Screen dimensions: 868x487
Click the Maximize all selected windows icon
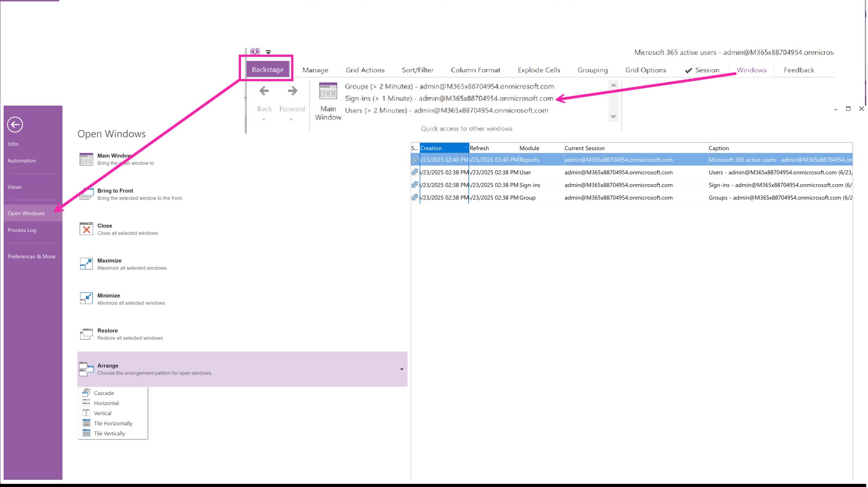(x=86, y=264)
